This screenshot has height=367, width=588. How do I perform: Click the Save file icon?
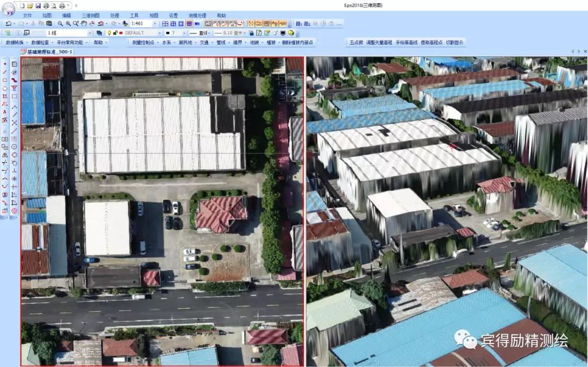coord(38,5)
